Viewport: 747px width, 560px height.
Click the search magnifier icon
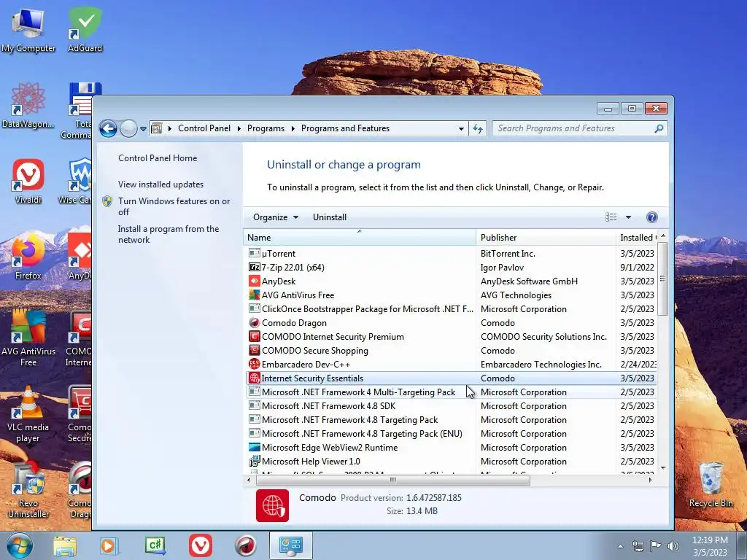click(659, 128)
